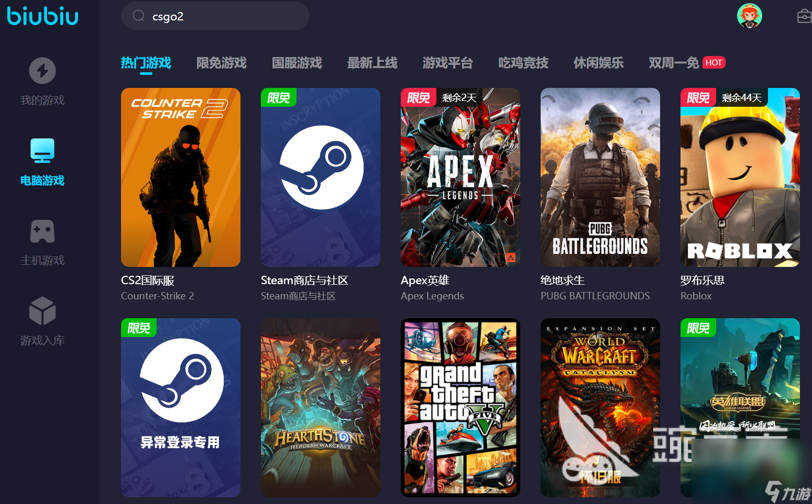Click the Steam商店与社区 title link
812x504 pixels.
click(x=304, y=281)
